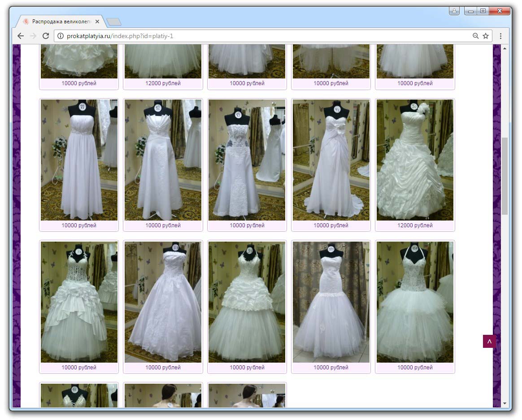Click the vertical scrollbar thumb
This screenshot has width=522, height=420.
pyautogui.click(x=505, y=176)
